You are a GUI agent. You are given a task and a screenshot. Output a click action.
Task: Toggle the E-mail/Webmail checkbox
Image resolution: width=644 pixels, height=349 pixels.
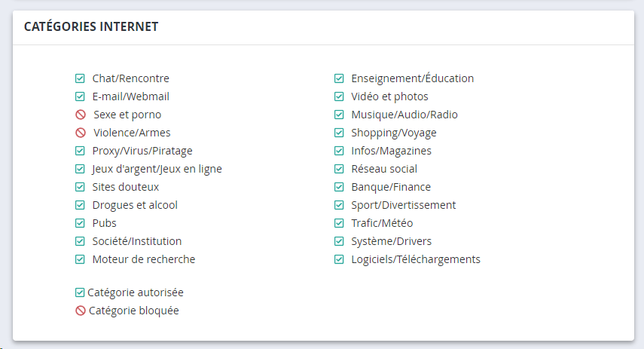[x=80, y=96]
